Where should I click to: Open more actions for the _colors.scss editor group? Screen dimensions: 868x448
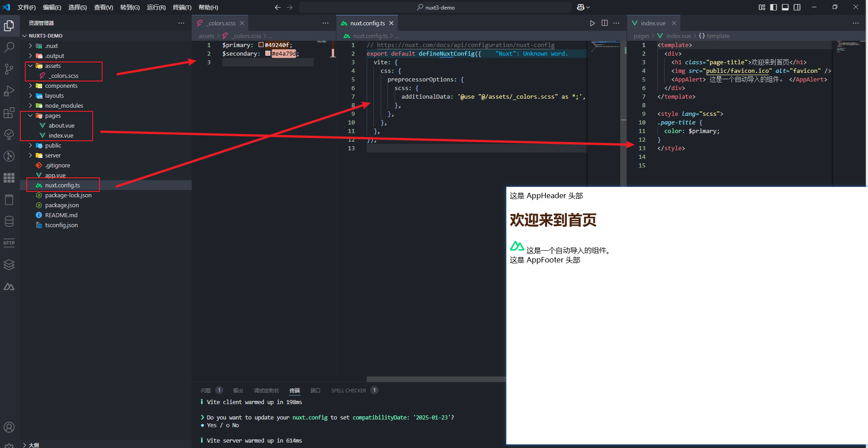325,23
